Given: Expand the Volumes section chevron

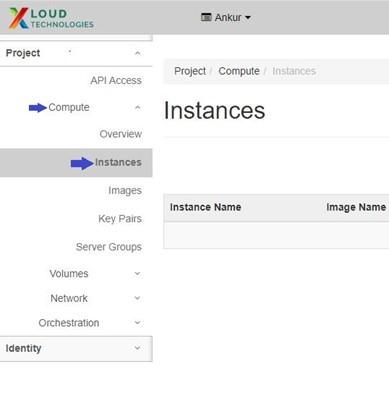Looking at the screenshot, I should pos(137,274).
